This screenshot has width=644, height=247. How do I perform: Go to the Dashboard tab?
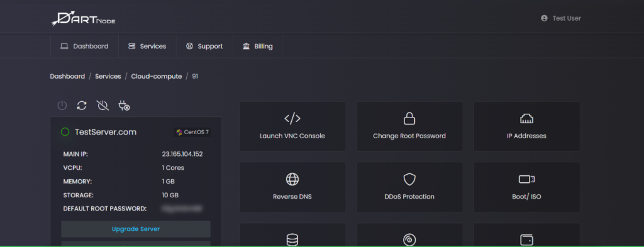click(x=84, y=47)
